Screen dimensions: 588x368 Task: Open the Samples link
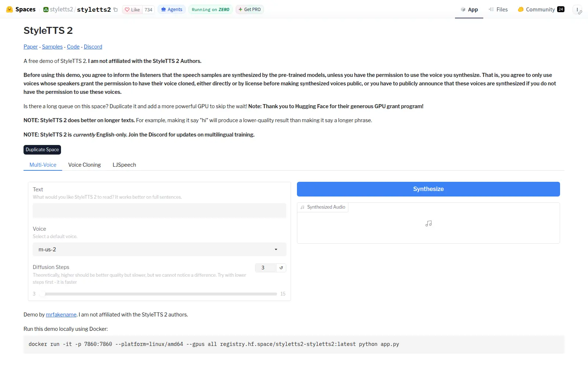52,47
